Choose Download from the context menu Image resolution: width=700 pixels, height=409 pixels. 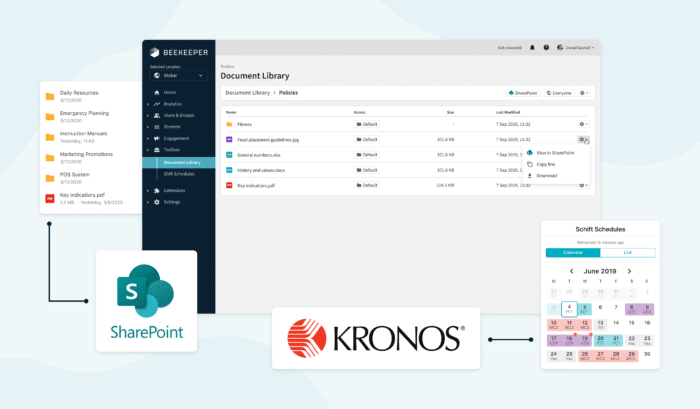tap(548, 175)
